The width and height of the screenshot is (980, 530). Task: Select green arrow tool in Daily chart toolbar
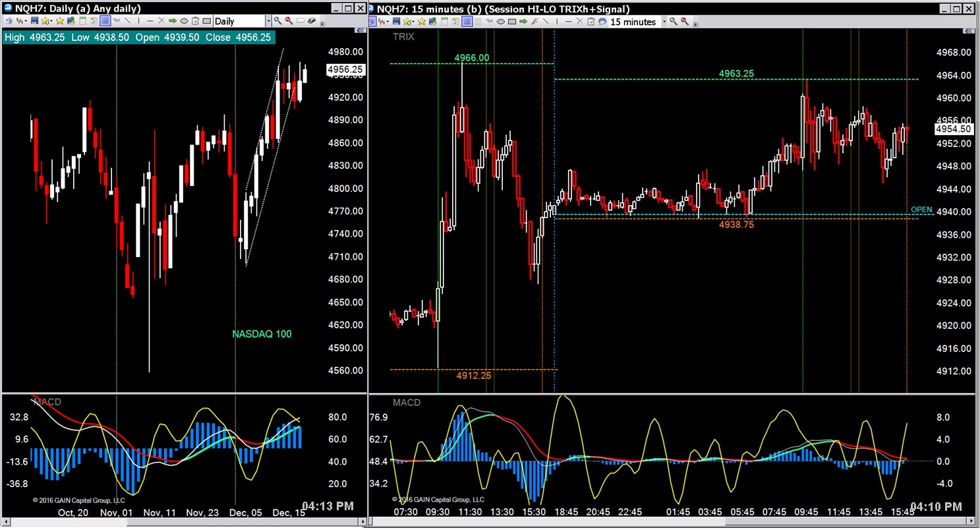click(173, 21)
